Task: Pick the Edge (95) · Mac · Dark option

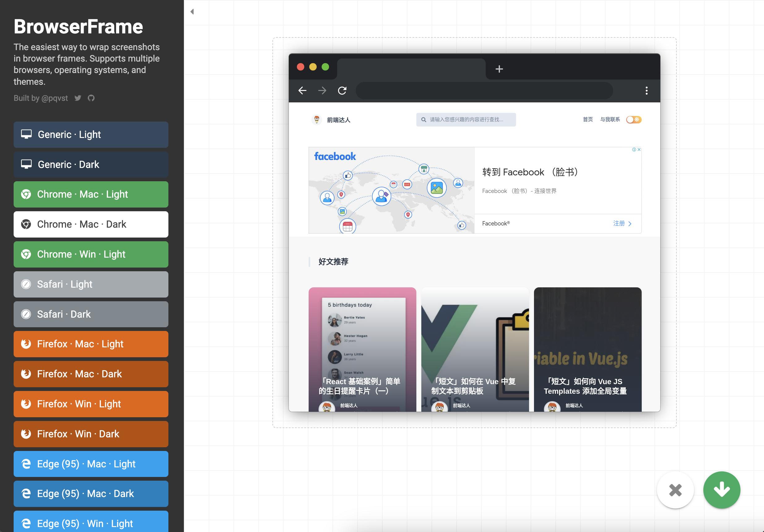Action: [91, 494]
